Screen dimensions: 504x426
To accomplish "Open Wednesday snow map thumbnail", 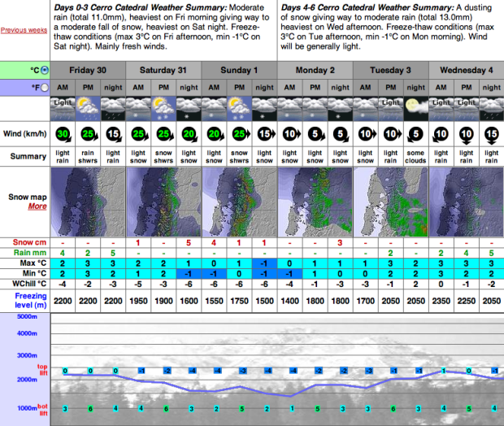I will tap(467, 202).
